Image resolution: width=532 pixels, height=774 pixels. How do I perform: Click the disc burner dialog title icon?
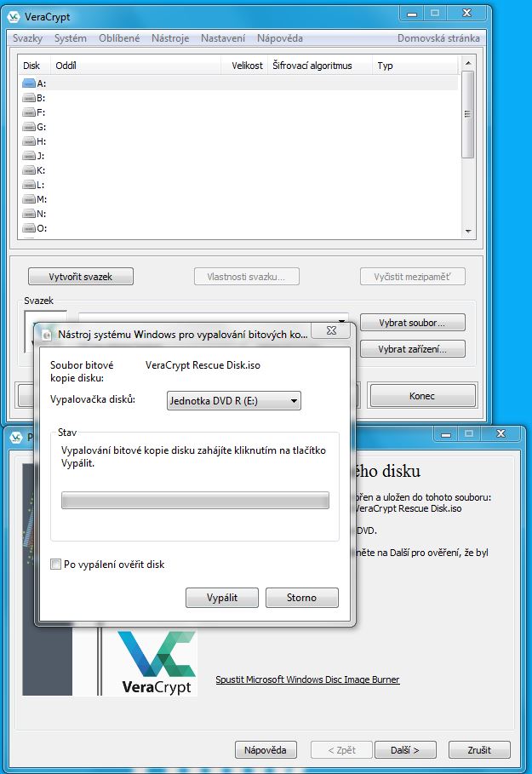(47, 335)
